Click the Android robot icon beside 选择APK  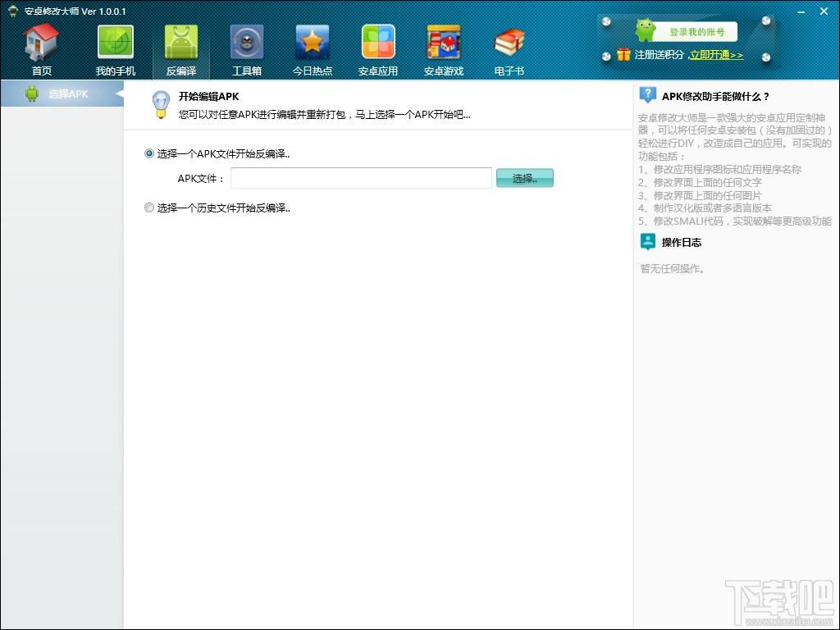pyautogui.click(x=32, y=94)
